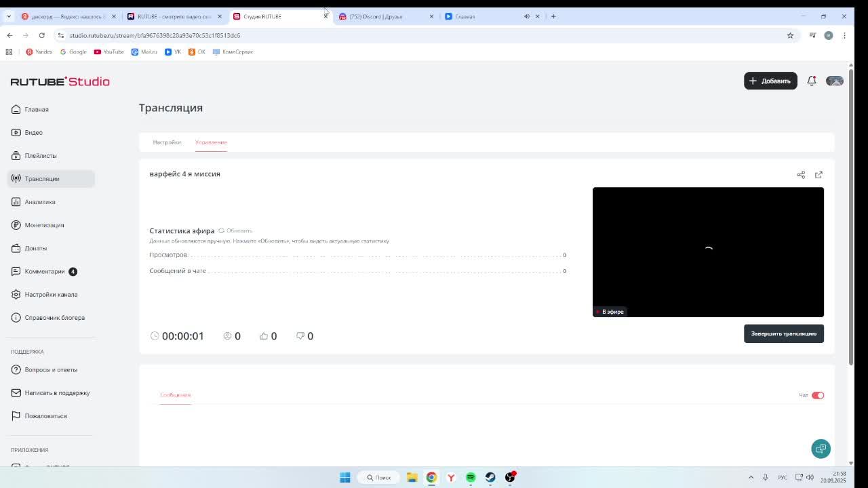Click Завершить трансляцию button
Viewport: 868px width, 488px height.
point(784,333)
